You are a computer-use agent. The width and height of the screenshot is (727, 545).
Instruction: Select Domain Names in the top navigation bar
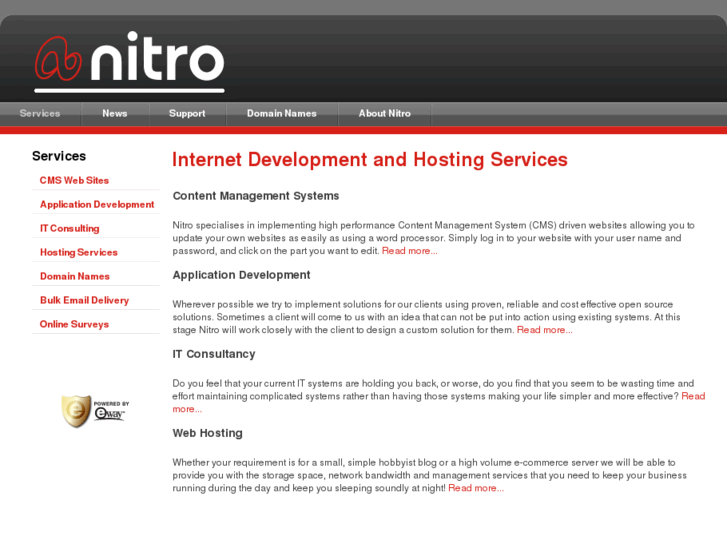click(281, 114)
